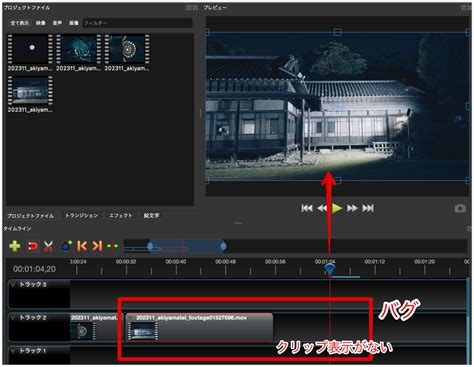Open the 絵文字 tab
Screen dimensions: 474x367
(151, 216)
